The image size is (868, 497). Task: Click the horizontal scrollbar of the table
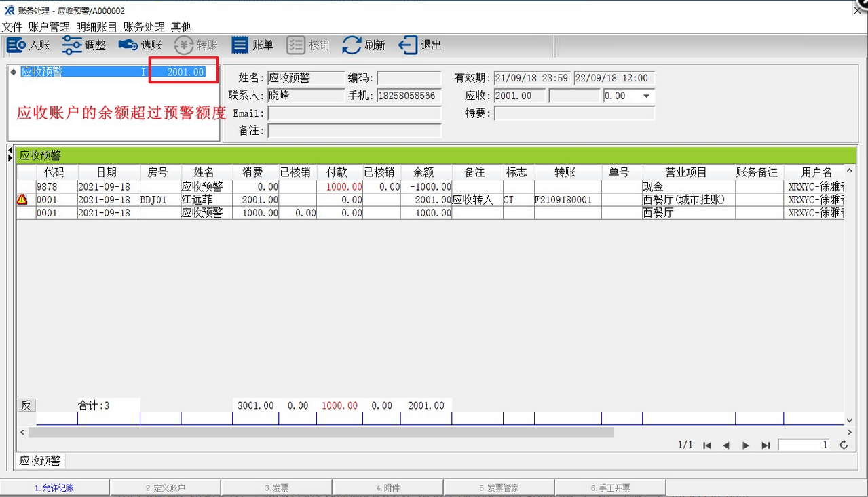[x=320, y=432]
